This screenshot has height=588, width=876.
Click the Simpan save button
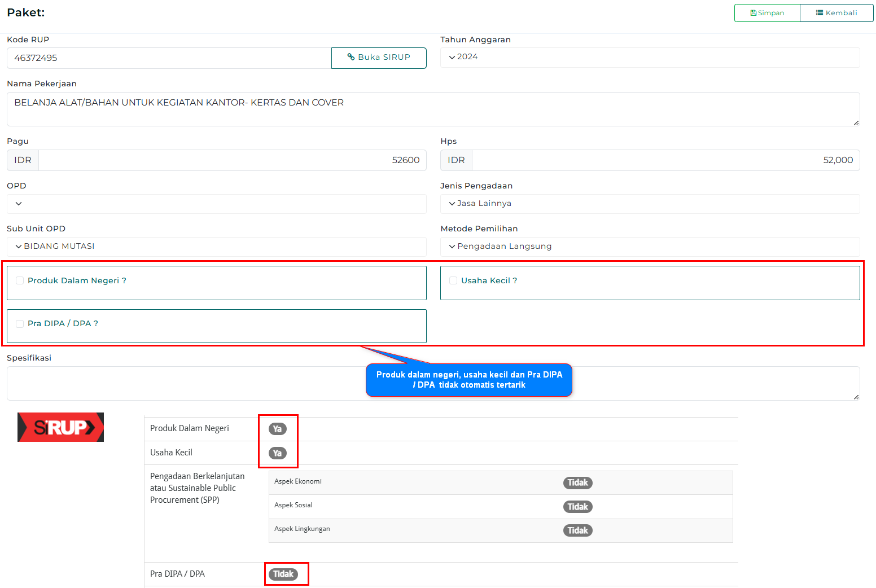click(x=766, y=13)
